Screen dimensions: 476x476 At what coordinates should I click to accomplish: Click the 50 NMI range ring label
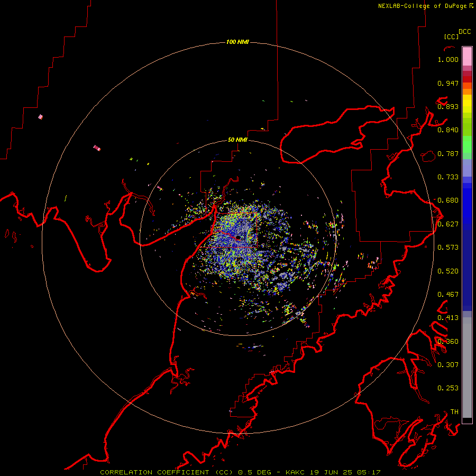237,140
